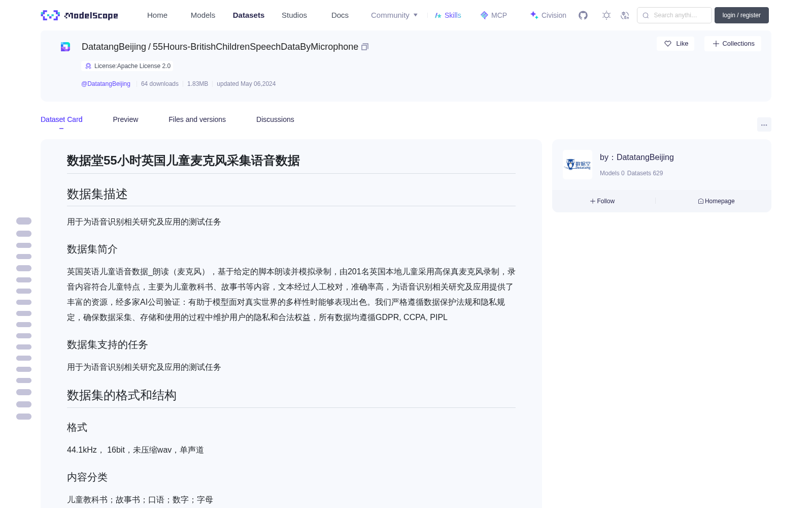Copy dataset name with the copy icon
Viewport: 812px width, 508px height.
pos(365,47)
